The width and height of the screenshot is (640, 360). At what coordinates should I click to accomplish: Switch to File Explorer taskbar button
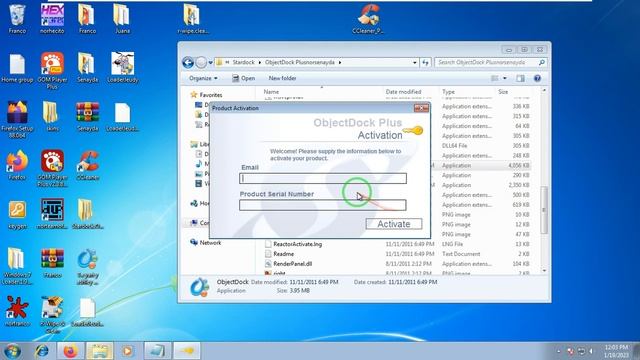coord(100,351)
